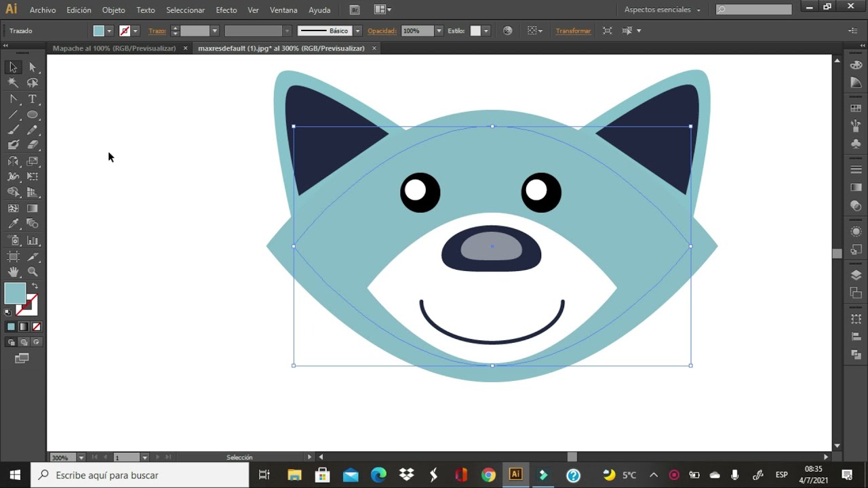
Task: Open the Swatches panel grid icon
Action: [x=856, y=108]
